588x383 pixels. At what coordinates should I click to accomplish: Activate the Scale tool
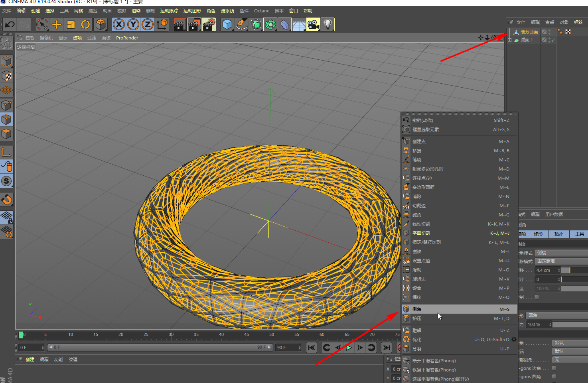coord(71,24)
